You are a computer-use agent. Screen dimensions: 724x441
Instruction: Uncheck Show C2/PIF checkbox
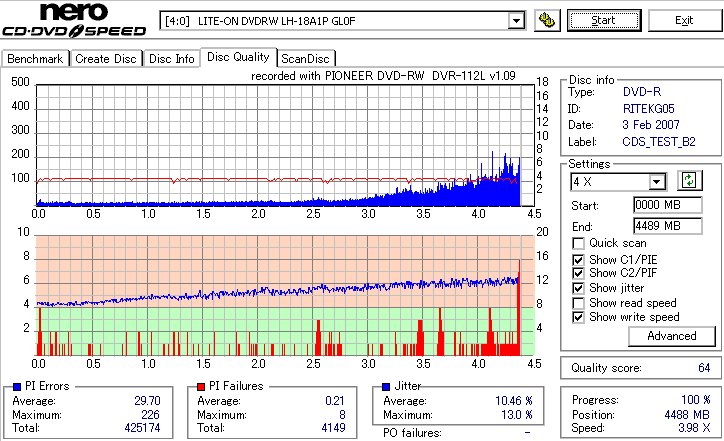(x=578, y=273)
